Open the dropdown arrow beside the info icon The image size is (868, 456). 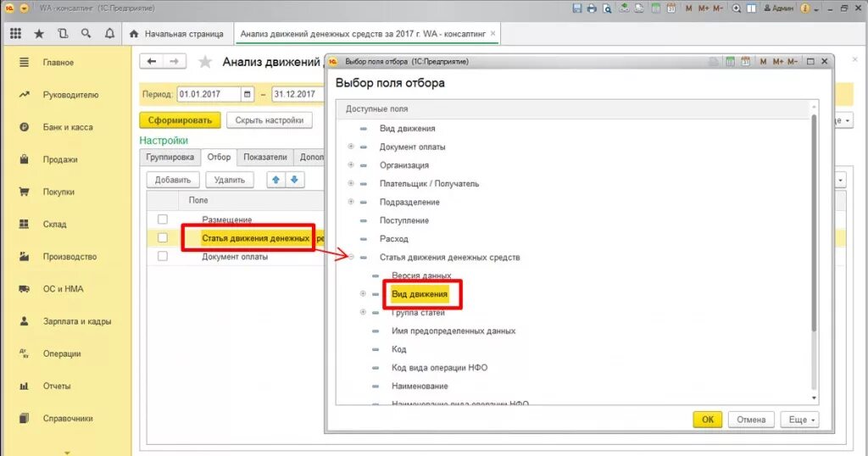pyautogui.click(x=816, y=8)
